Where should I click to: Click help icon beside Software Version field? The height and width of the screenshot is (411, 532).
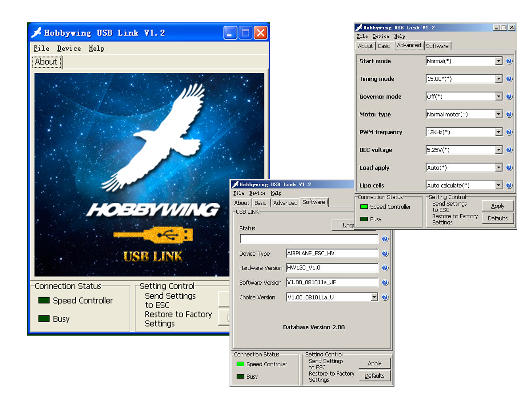click(x=385, y=283)
